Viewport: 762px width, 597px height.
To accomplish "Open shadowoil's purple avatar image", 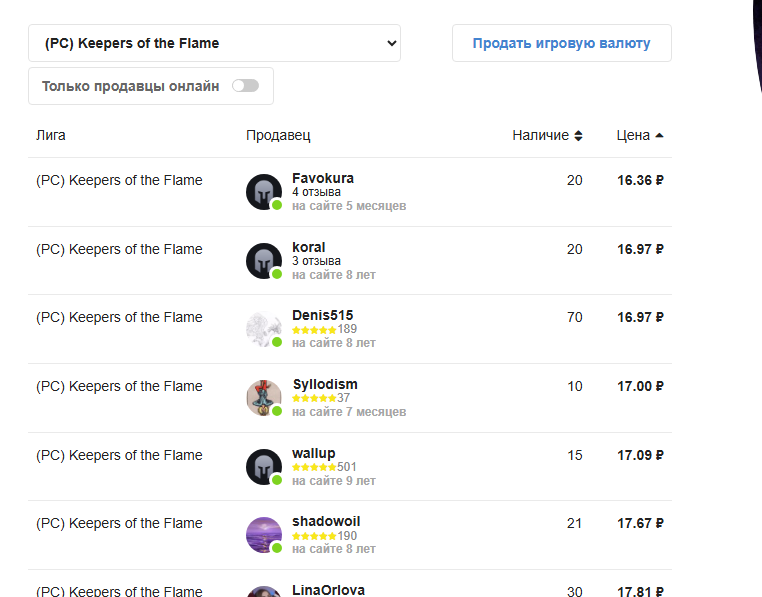I will [x=264, y=535].
